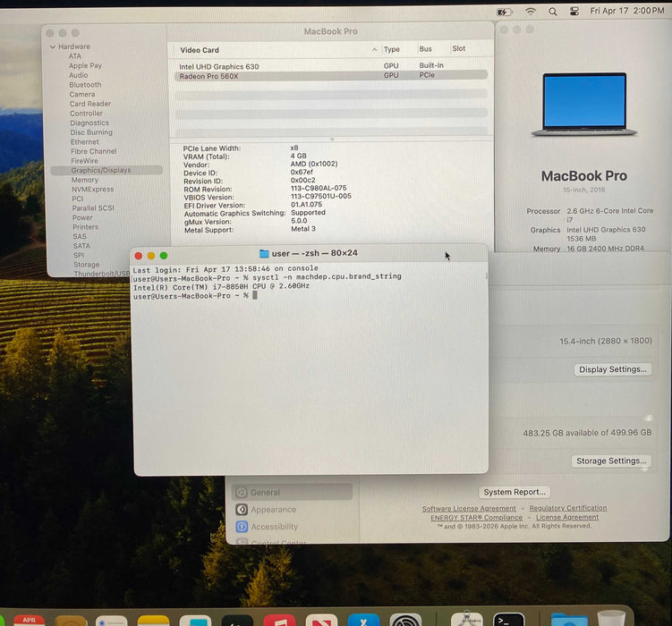The height and width of the screenshot is (626, 672).
Task: Select Disc Burning in Hardware list
Action: pos(91,132)
